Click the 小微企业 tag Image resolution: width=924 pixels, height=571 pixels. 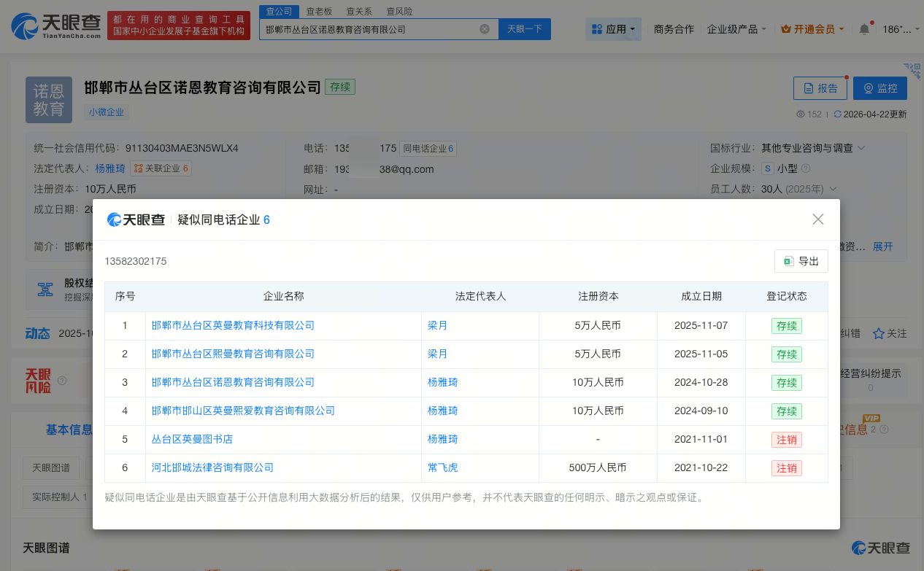point(107,112)
